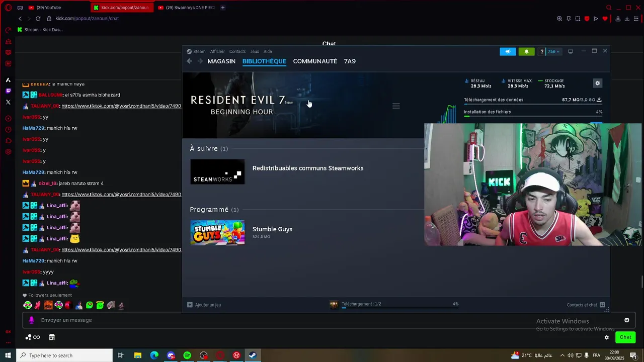644x362 pixels.
Task: Open Steam notifications bell
Action: 526,51
